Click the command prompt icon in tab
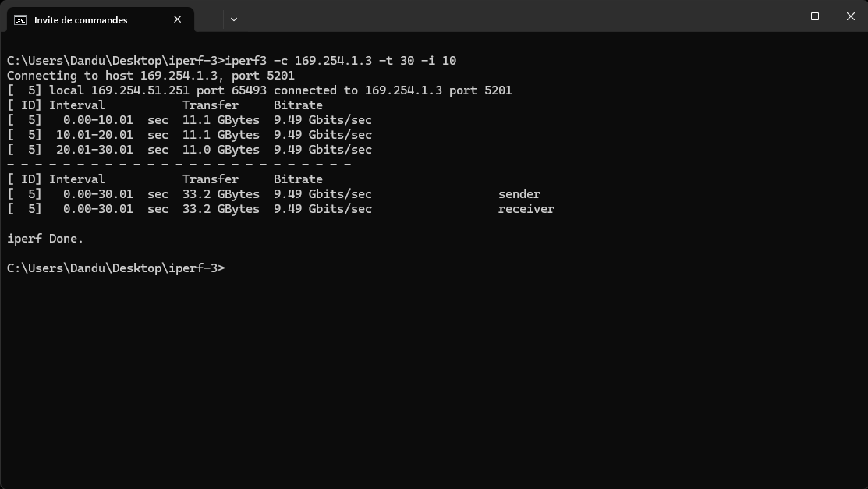The height and width of the screenshot is (489, 868). click(20, 20)
